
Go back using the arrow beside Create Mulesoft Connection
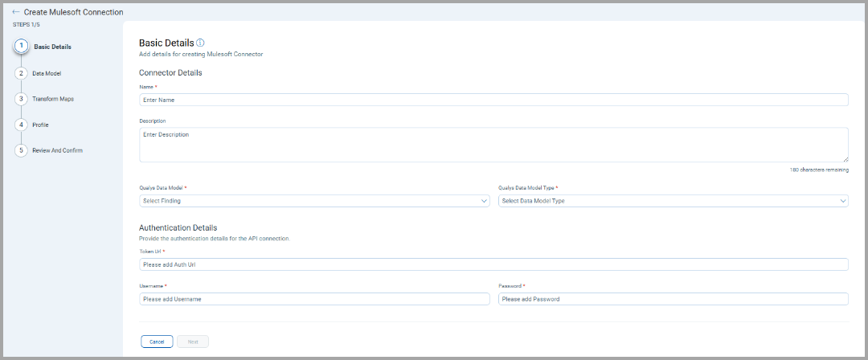(x=15, y=11)
